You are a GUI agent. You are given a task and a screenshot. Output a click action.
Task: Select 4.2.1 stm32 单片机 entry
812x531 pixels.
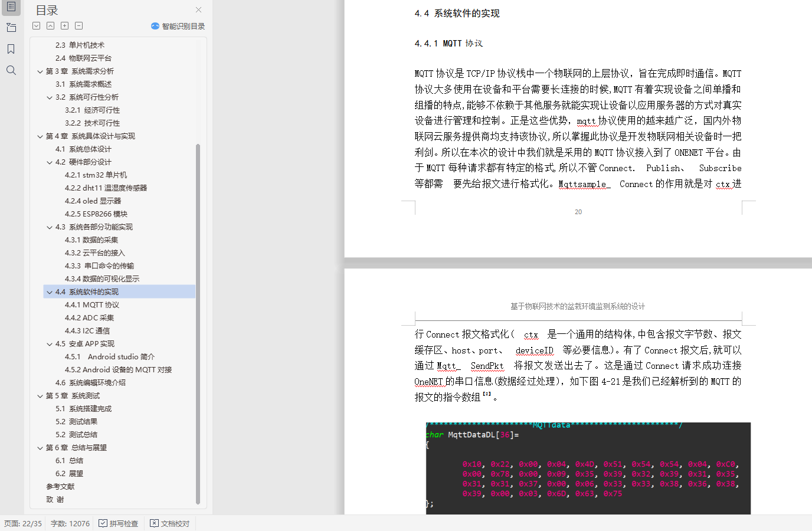[96, 175]
